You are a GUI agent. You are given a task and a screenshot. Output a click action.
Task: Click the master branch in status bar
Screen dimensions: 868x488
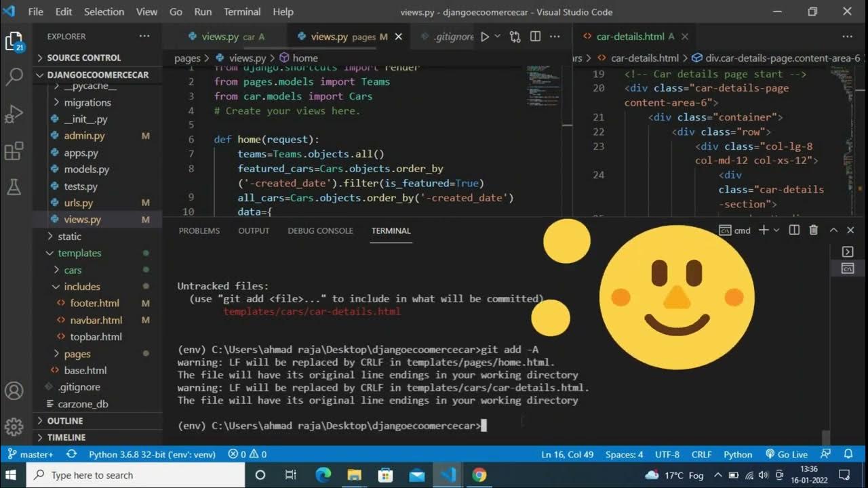point(31,454)
